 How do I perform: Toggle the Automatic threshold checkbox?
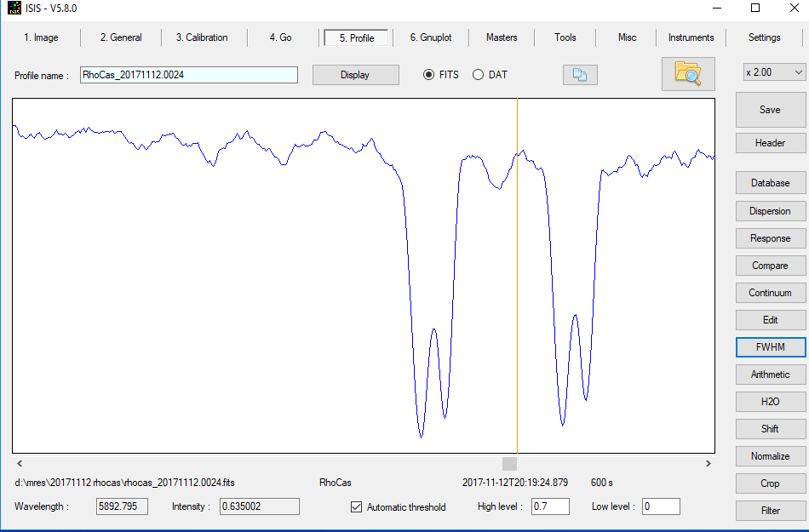pos(357,507)
